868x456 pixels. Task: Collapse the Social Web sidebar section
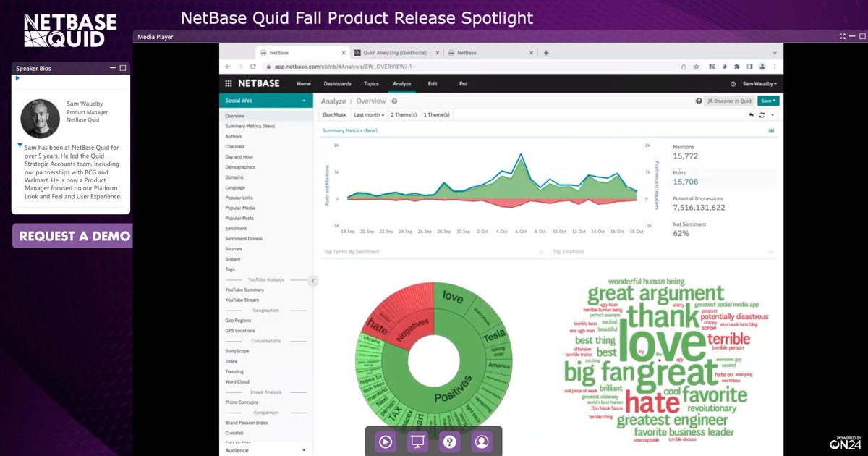click(304, 101)
